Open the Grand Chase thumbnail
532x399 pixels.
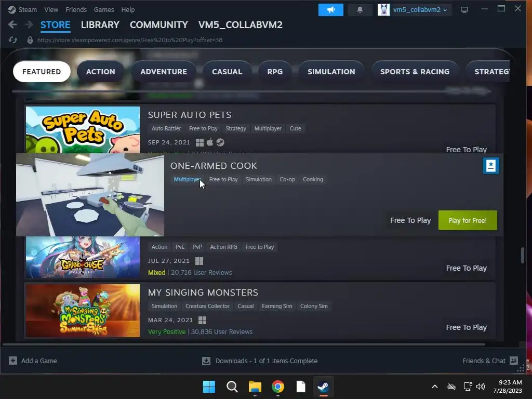pos(83,257)
